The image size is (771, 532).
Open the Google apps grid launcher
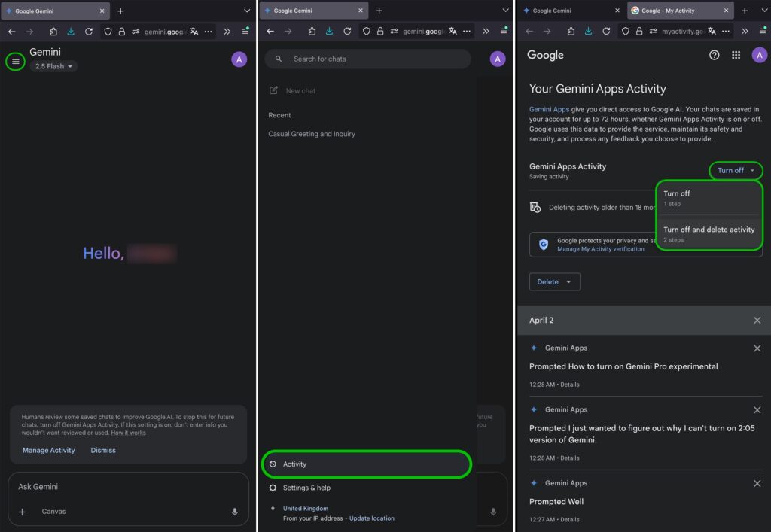point(736,55)
